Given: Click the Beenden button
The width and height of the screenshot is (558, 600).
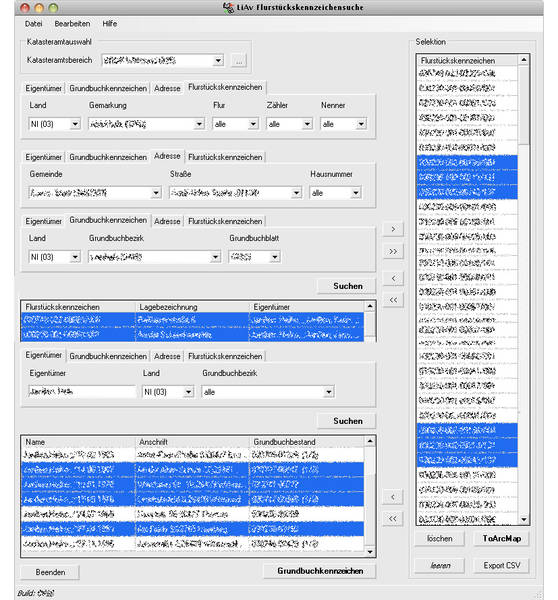Looking at the screenshot, I should (50, 572).
